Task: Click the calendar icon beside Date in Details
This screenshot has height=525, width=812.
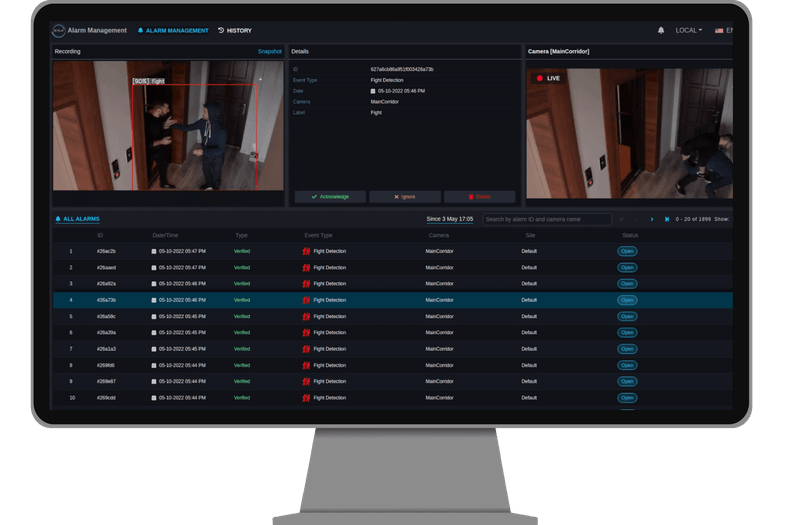Action: coord(373,91)
